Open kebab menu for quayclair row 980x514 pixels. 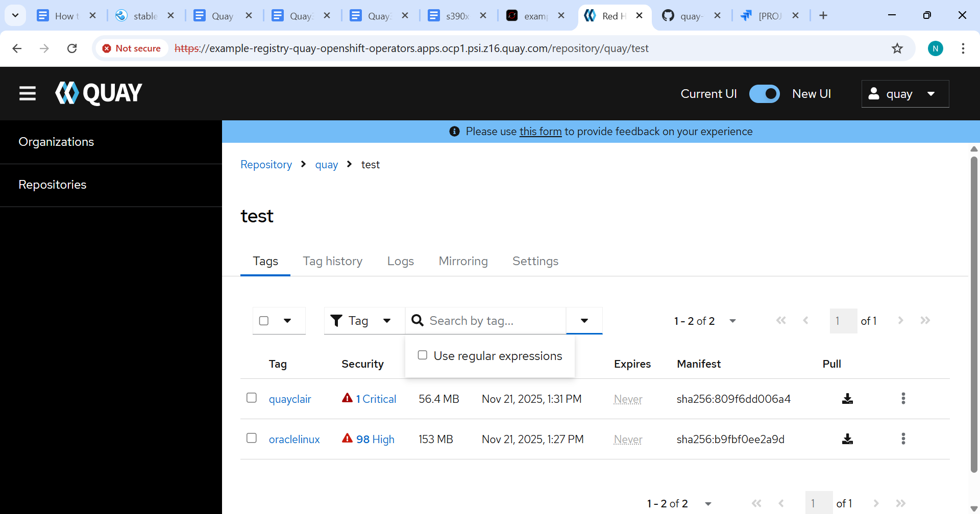coord(903,399)
